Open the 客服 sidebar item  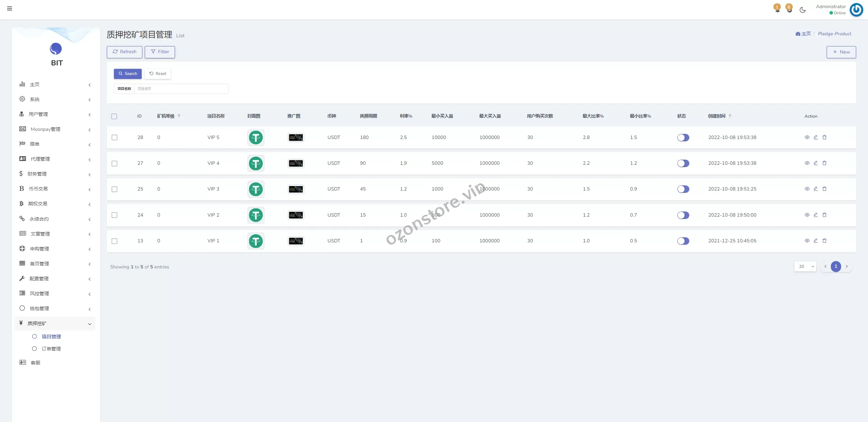35,363
